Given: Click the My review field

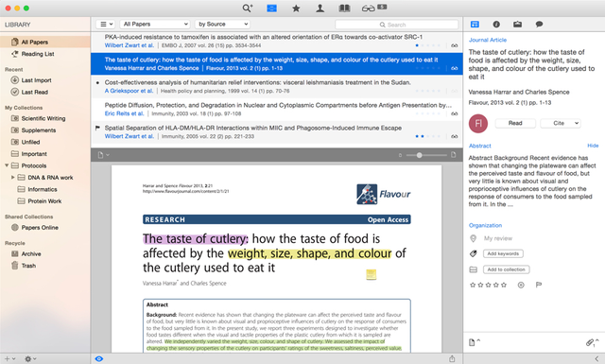Looking at the screenshot, I should [x=498, y=238].
